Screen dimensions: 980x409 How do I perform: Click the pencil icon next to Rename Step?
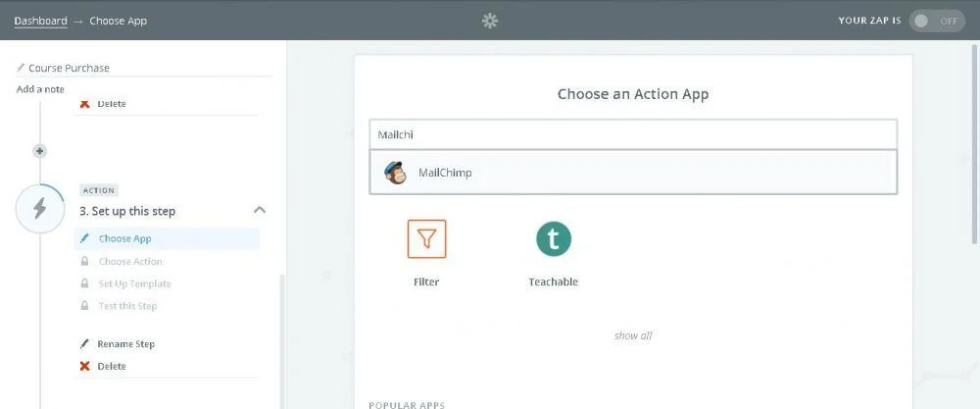(x=85, y=344)
